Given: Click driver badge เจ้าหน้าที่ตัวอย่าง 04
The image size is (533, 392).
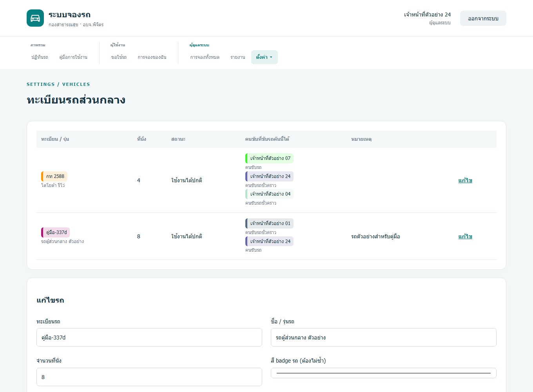Looking at the screenshot, I should [269, 194].
